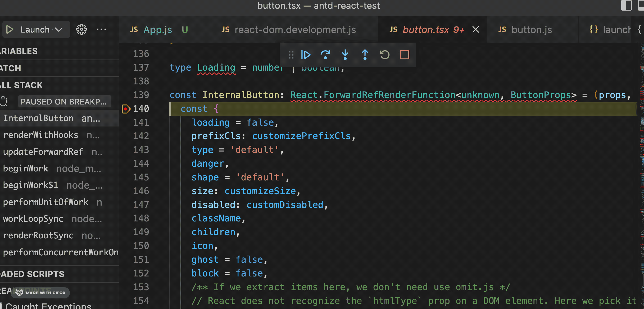Open the Launch configuration dropdown
The width and height of the screenshot is (644, 309).
[x=59, y=29]
